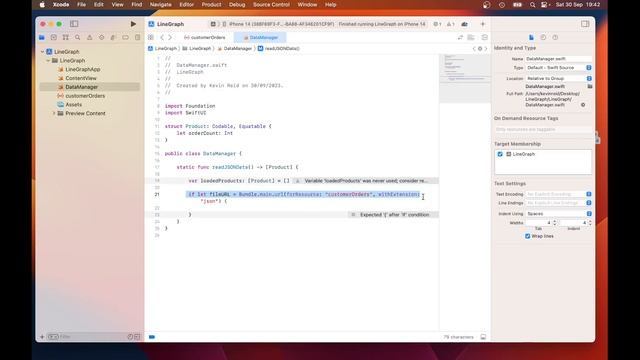Open the source control navigator

coord(53,38)
